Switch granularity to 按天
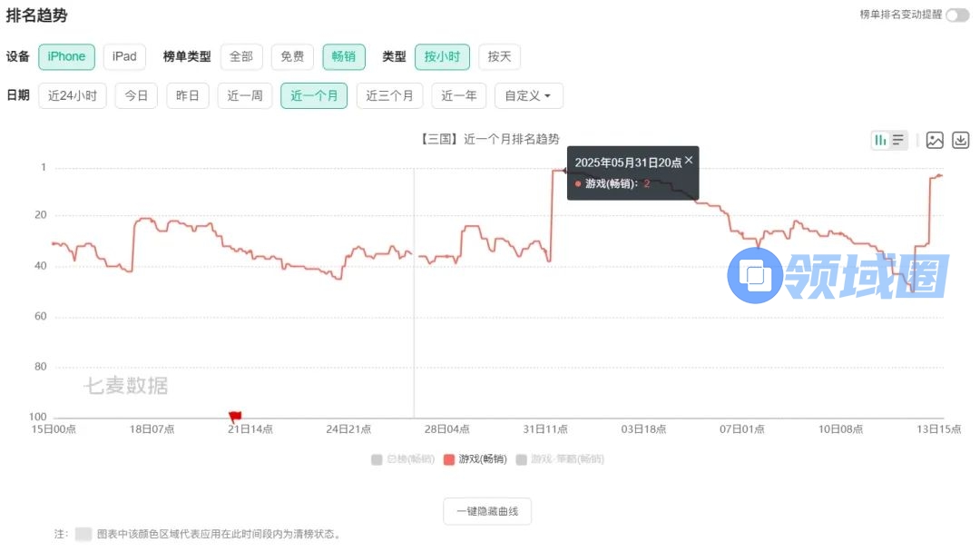 499,56
